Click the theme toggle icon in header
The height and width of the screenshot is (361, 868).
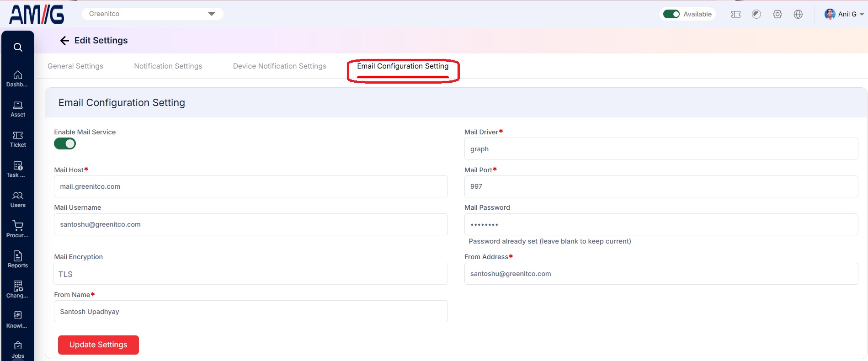(756, 14)
